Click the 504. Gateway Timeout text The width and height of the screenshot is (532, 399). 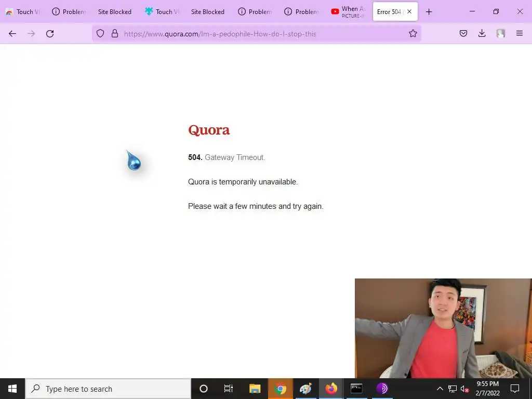(x=227, y=157)
